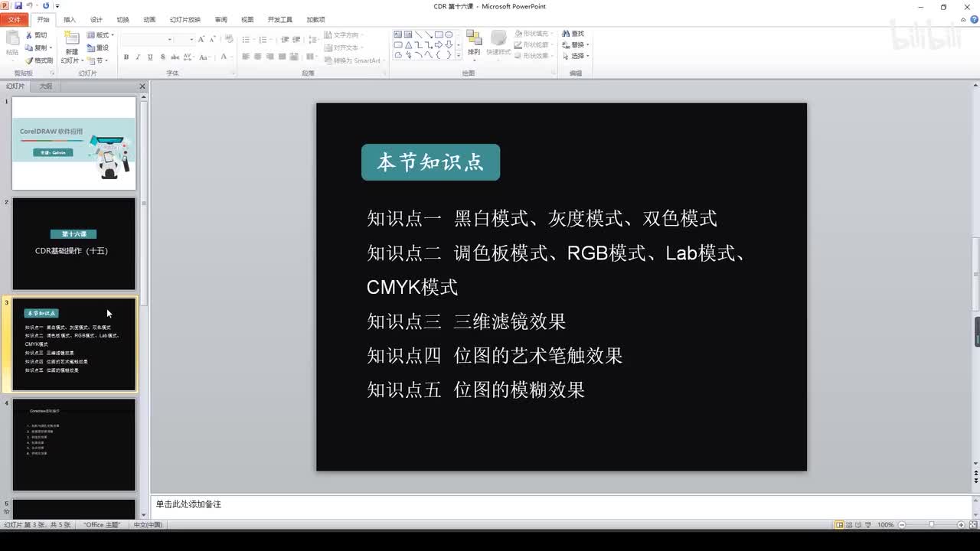Open the Select (选择) dropdown
Screen dimensions: 980x551
click(x=575, y=56)
